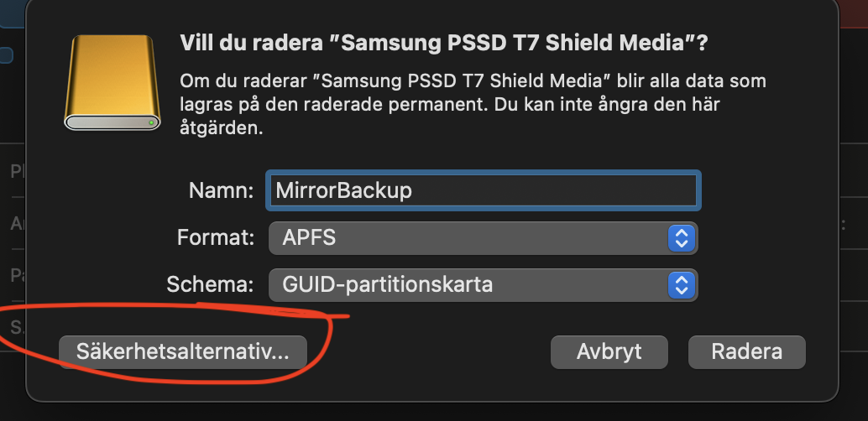The height and width of the screenshot is (421, 868).
Task: Click the Namn field containing MirrorBackup
Action: pyautogui.click(x=484, y=190)
